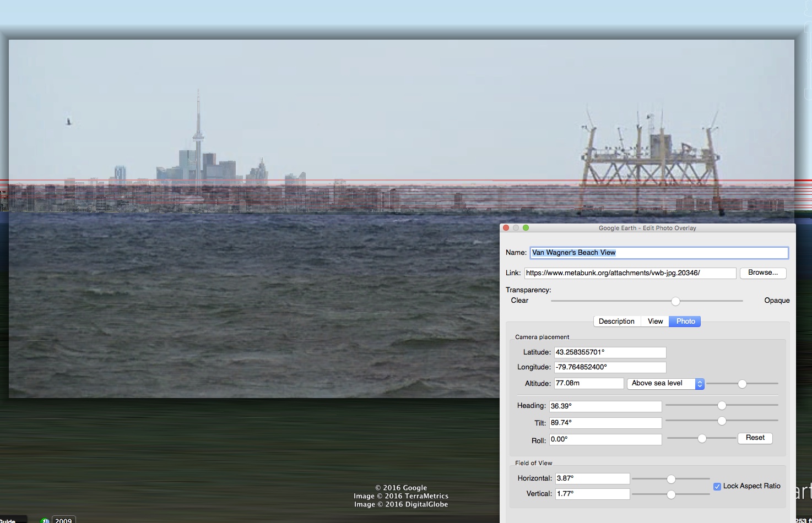Click the Horizontal field of view slider
Screen dimensions: 812x523
[x=671, y=479]
